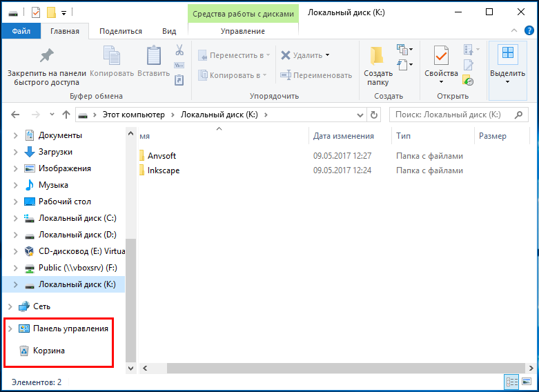Select Рабочий стол in the navigation pane

point(65,202)
